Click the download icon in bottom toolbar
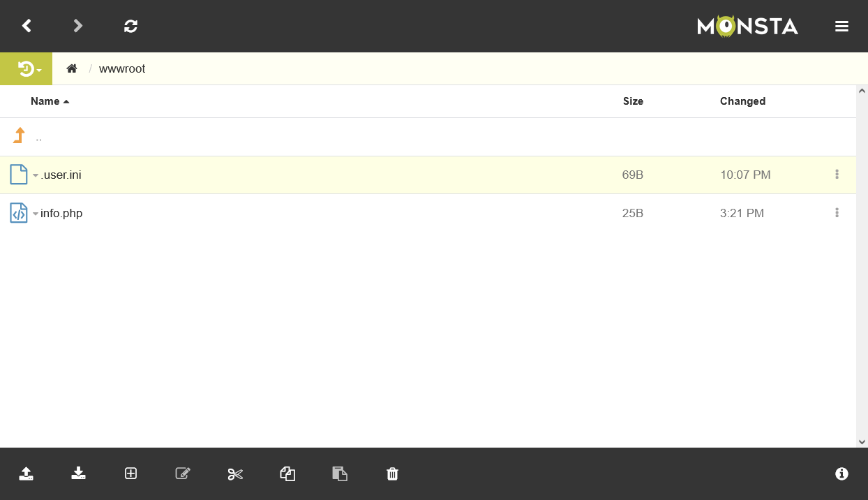The image size is (868, 500). 78,474
